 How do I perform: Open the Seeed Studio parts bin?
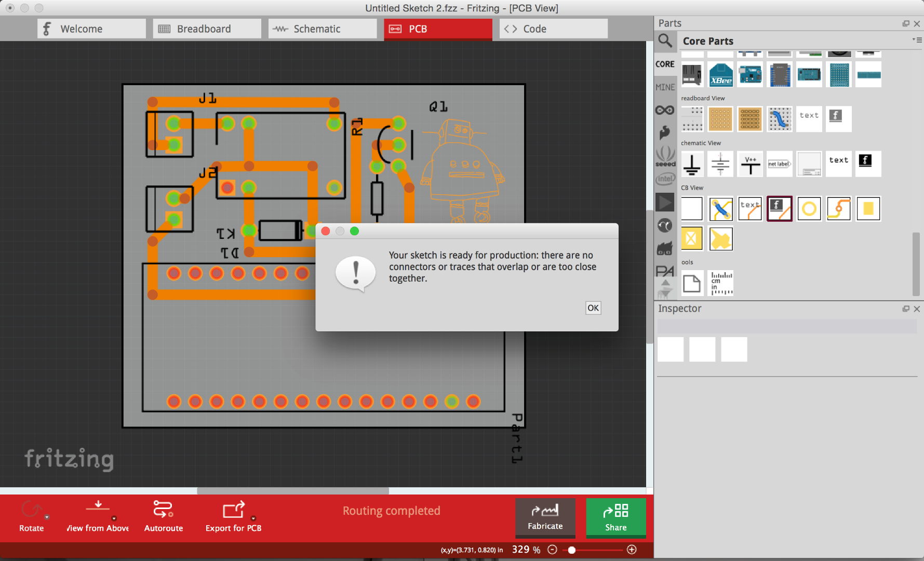tap(665, 158)
